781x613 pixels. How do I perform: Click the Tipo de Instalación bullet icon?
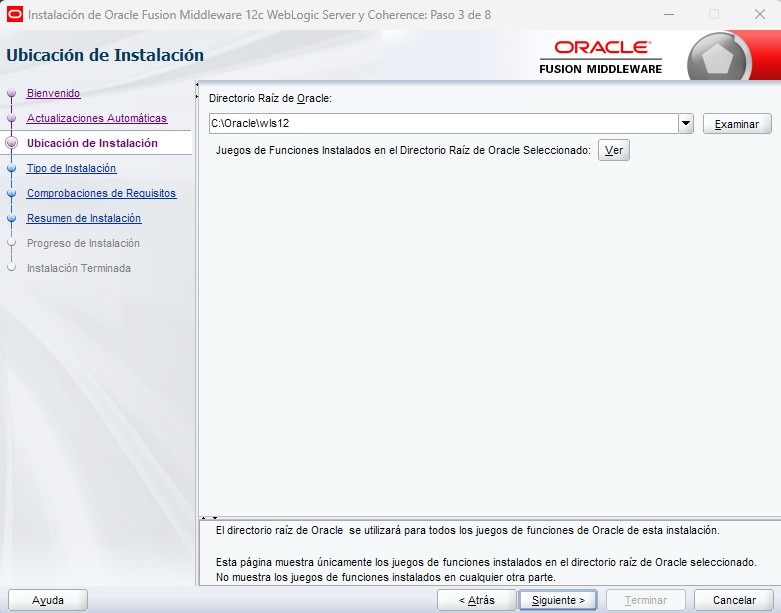(12, 168)
